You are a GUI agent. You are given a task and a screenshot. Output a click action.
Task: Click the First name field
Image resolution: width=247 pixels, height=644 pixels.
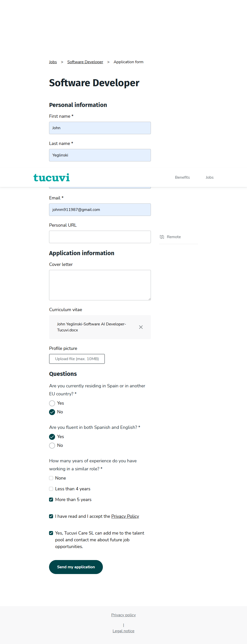[x=100, y=128]
